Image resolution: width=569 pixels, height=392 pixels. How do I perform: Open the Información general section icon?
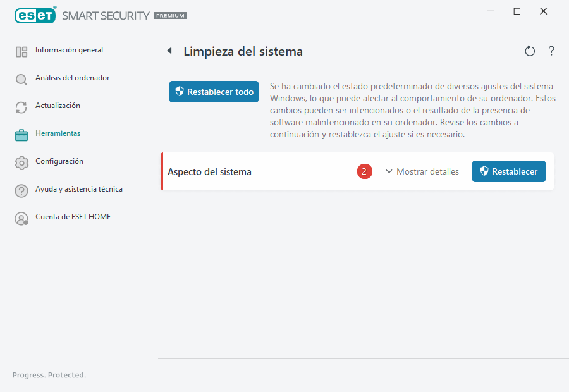coord(21,51)
